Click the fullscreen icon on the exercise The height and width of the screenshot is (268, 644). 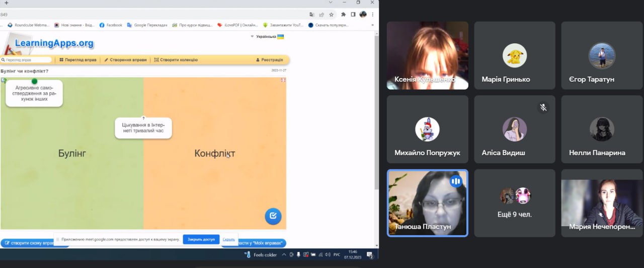click(x=283, y=80)
